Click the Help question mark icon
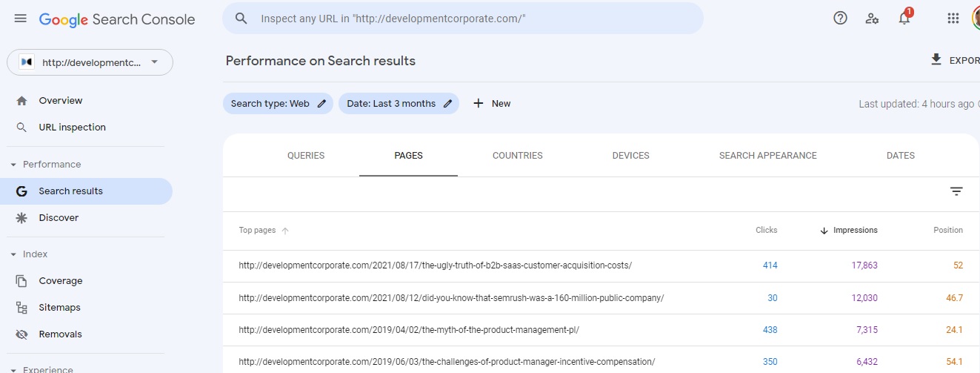This screenshot has width=980, height=373. pos(840,19)
